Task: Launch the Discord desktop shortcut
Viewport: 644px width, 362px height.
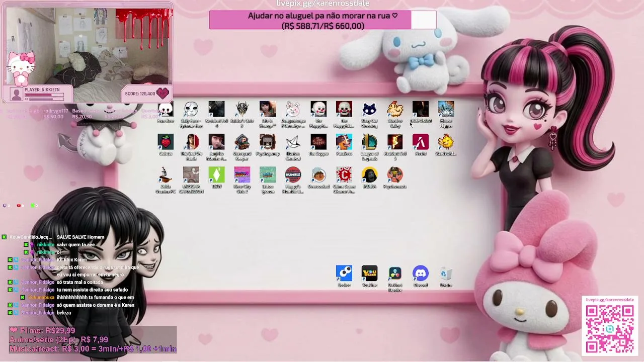Action: coord(421,276)
